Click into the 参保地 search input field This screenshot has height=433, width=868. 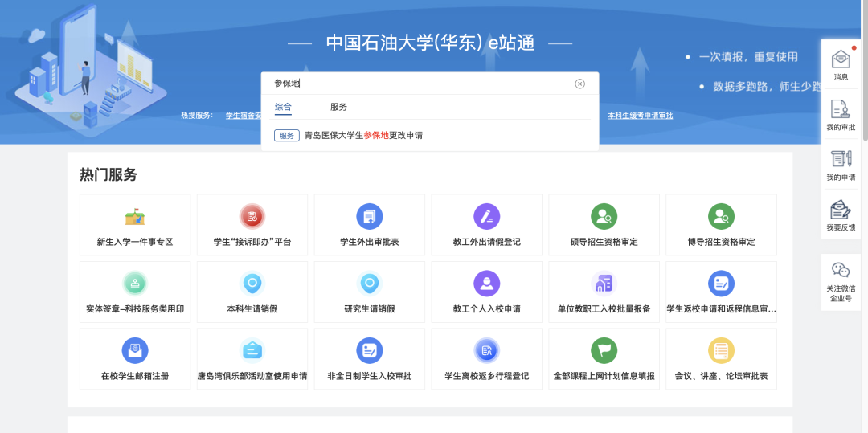pos(418,84)
